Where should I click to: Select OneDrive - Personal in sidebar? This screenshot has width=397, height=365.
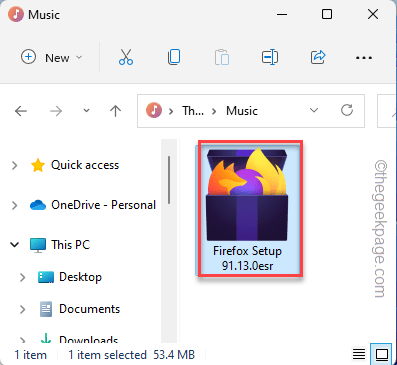tap(103, 205)
